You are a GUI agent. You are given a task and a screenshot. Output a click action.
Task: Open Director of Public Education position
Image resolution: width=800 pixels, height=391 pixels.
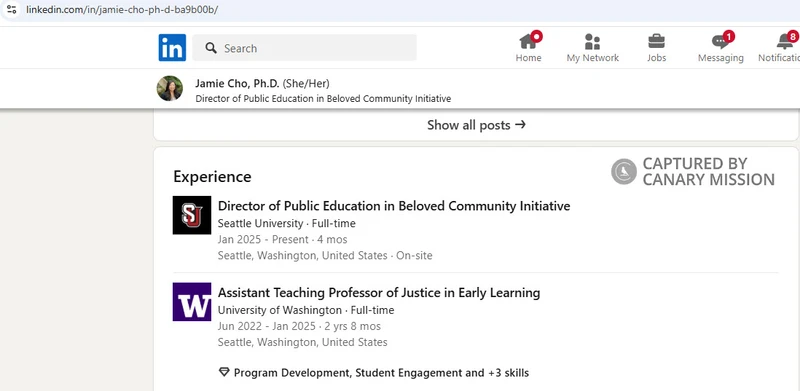(394, 206)
